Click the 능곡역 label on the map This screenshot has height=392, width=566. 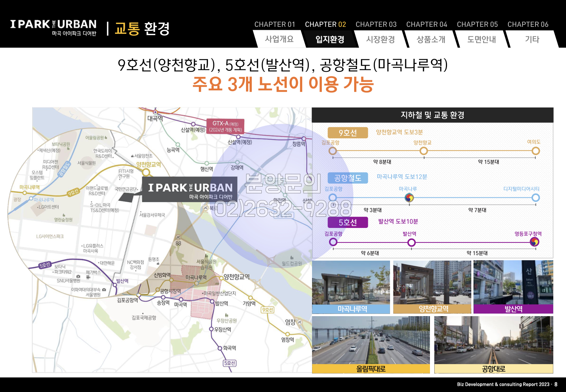click(173, 150)
